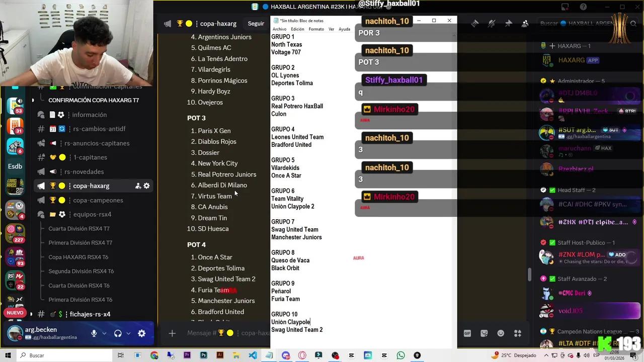Open the emoji picker
Image resolution: width=644 pixels, height=362 pixels.
coord(500,333)
